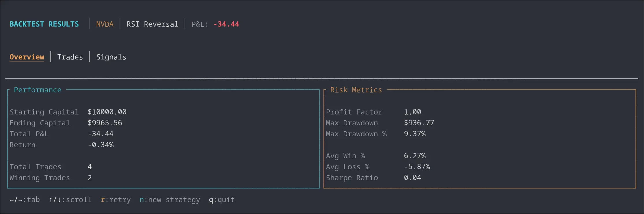Select the Risk Metrics panel header
Screen dimensions: 644x214
tap(356, 90)
